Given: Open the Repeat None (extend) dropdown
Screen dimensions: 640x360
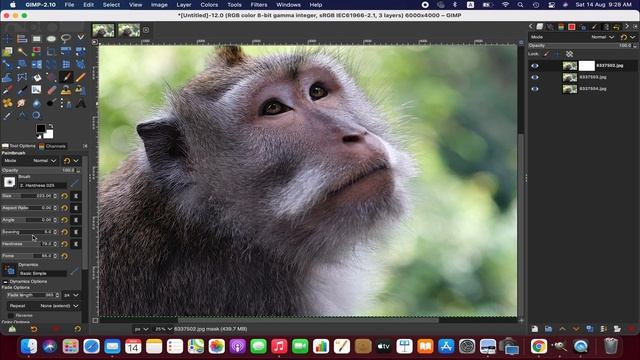Looking at the screenshot, I should [43, 306].
